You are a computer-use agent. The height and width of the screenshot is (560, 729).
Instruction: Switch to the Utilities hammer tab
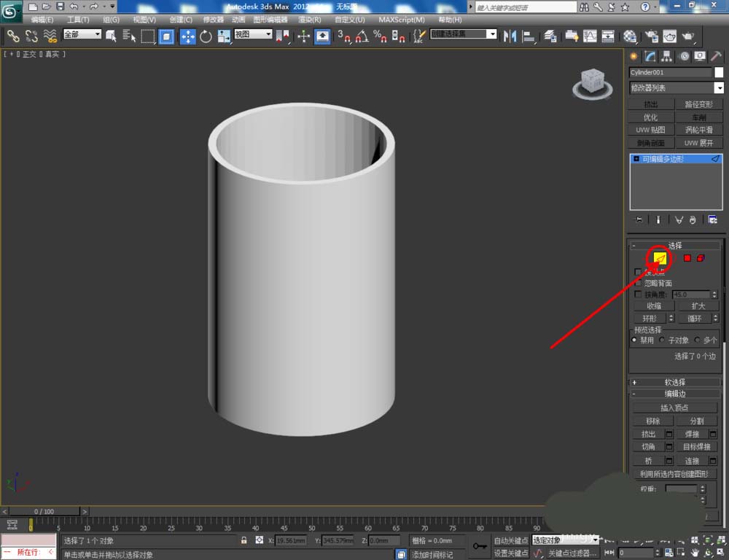716,56
